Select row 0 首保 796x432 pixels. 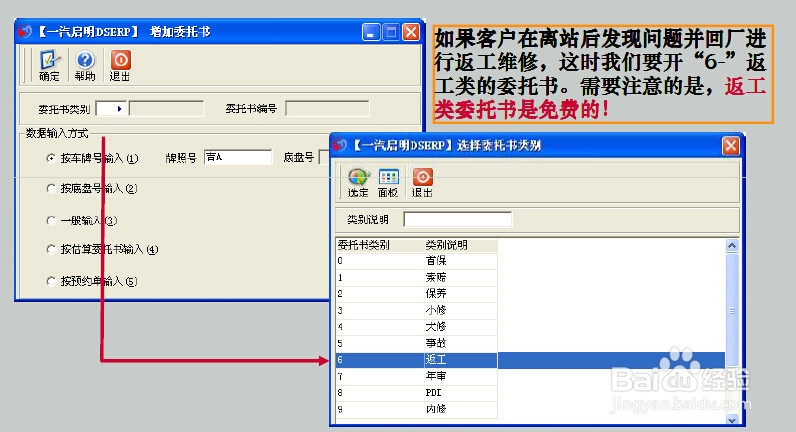click(x=416, y=261)
